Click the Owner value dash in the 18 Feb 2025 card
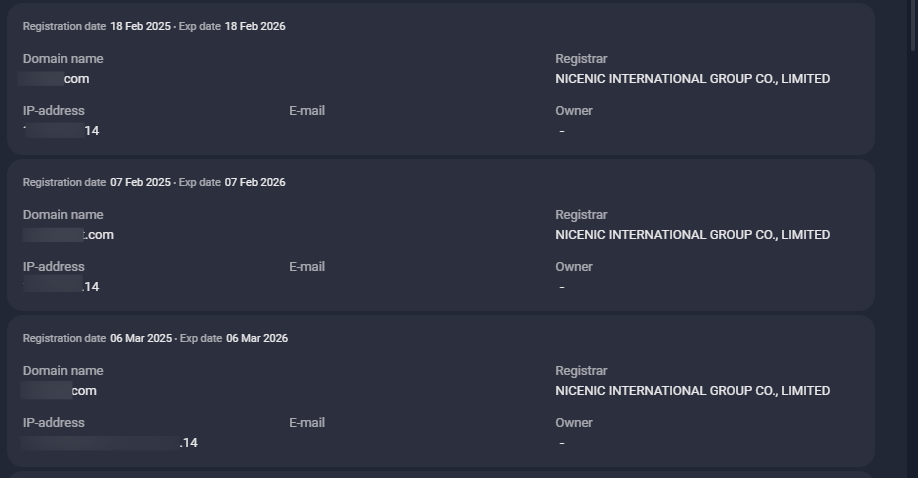Screen dimensions: 918x478 (562, 131)
